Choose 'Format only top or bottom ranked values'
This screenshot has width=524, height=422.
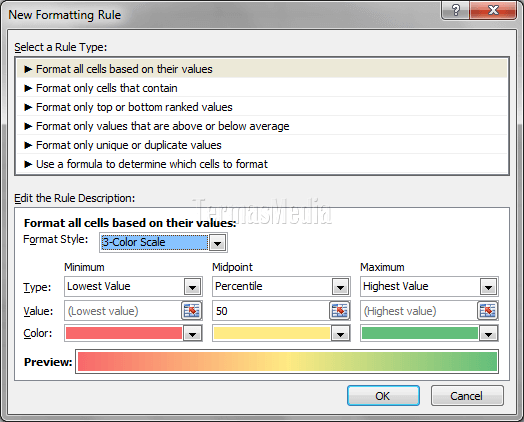click(x=262, y=107)
